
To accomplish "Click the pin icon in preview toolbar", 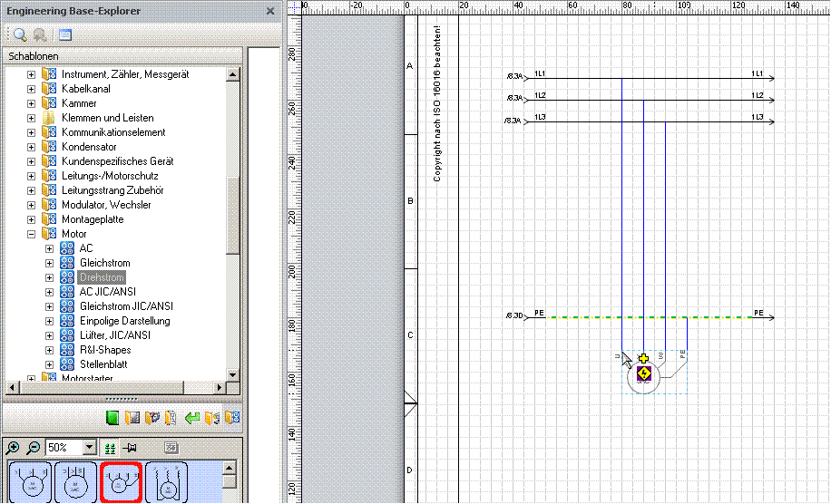I will (x=130, y=448).
